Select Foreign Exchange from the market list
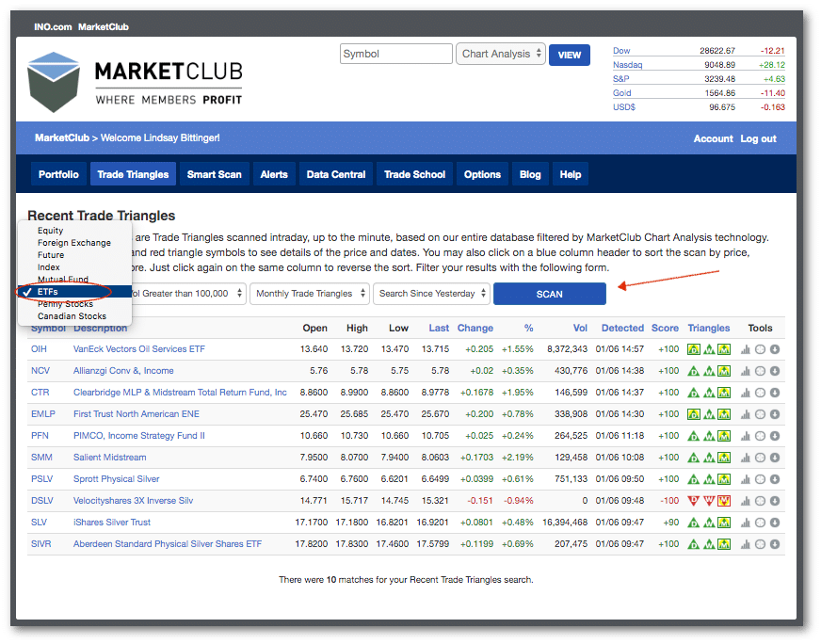The height and width of the screenshot is (644, 821). (x=73, y=243)
